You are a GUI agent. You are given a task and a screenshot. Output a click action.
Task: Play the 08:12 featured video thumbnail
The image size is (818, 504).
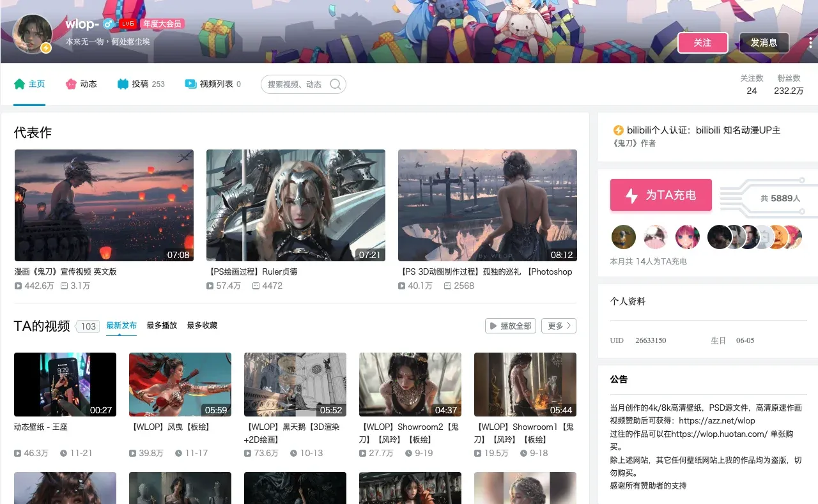(x=488, y=206)
